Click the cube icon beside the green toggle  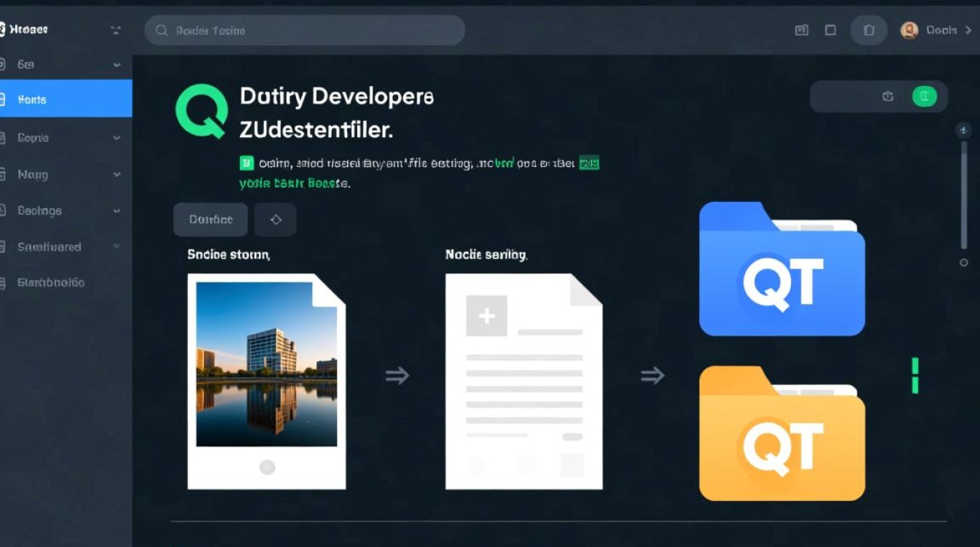tap(887, 96)
